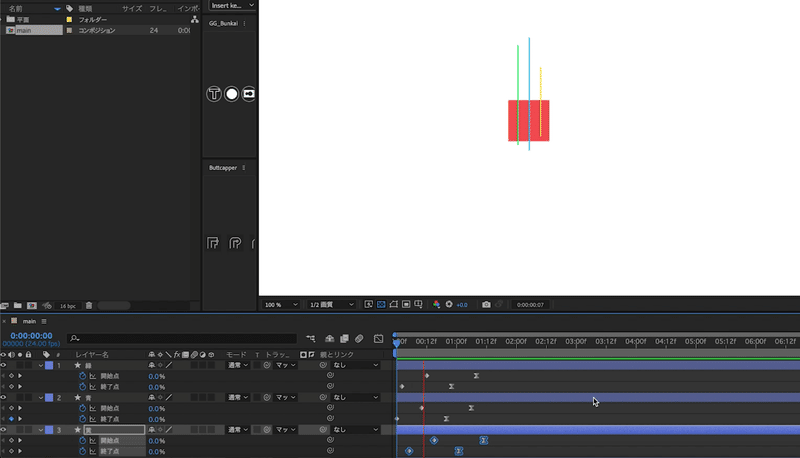Click the motion blur icon in timeline
Viewport: 800px width, 458px height.
pos(359,339)
